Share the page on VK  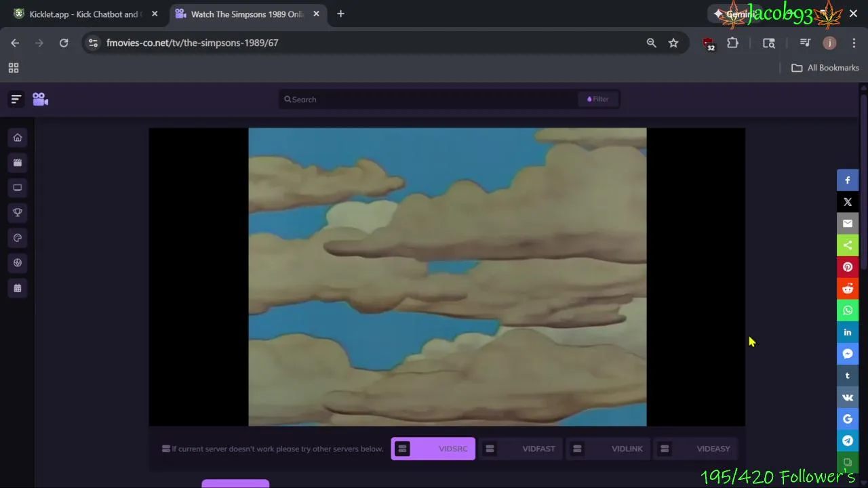(848, 397)
